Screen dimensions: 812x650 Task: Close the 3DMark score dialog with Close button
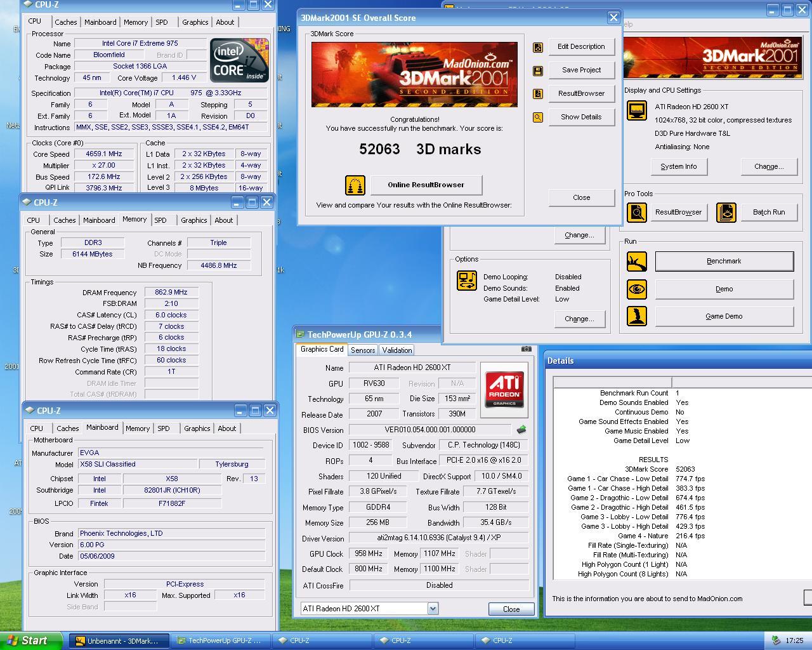[581, 198]
